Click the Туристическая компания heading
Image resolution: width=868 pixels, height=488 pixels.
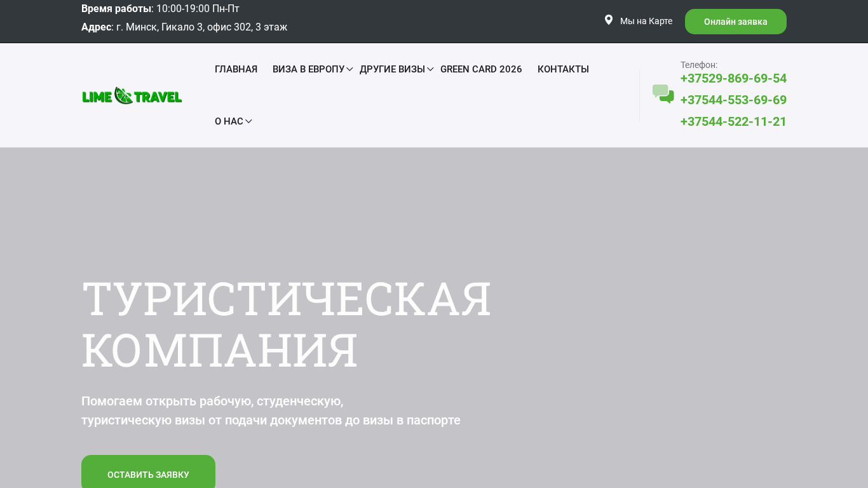[287, 324]
